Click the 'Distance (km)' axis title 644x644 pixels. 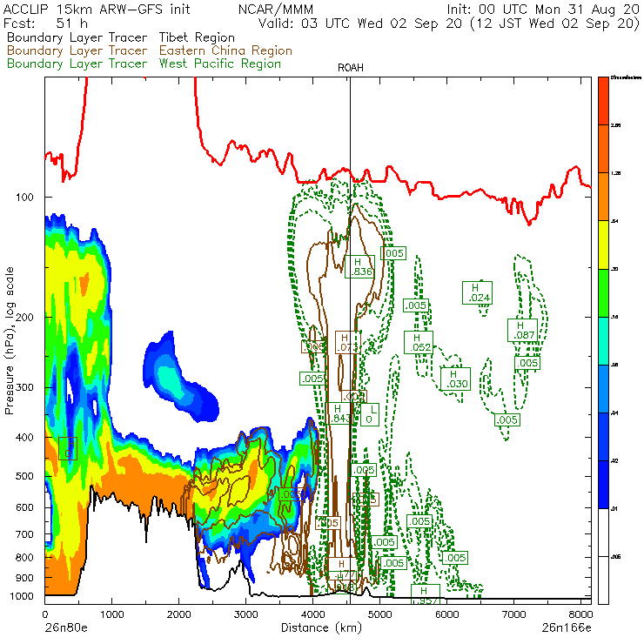pyautogui.click(x=322, y=627)
